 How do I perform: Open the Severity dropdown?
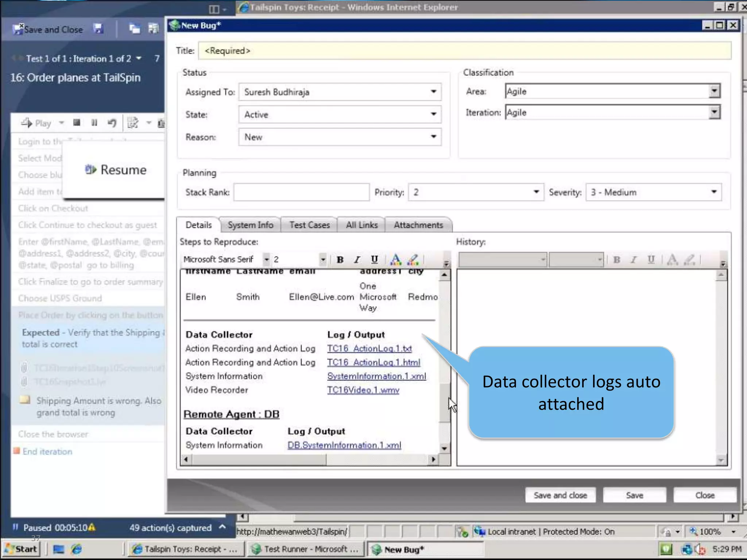click(714, 192)
